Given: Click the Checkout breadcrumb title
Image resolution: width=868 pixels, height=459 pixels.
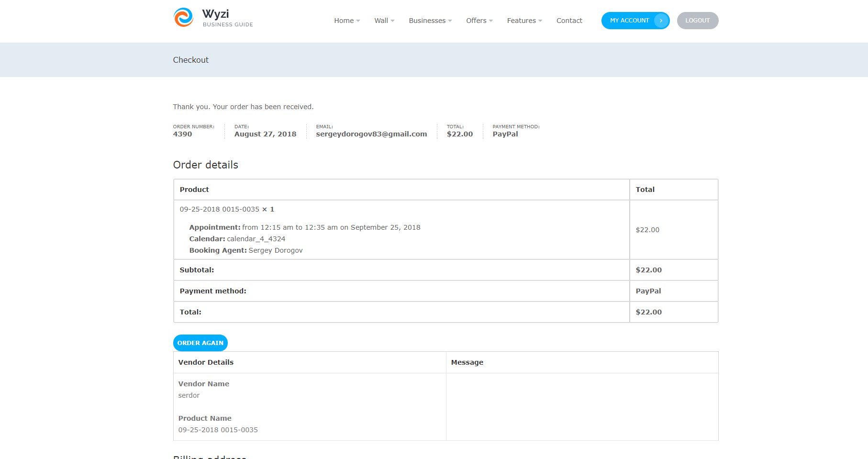Looking at the screenshot, I should click(x=190, y=60).
